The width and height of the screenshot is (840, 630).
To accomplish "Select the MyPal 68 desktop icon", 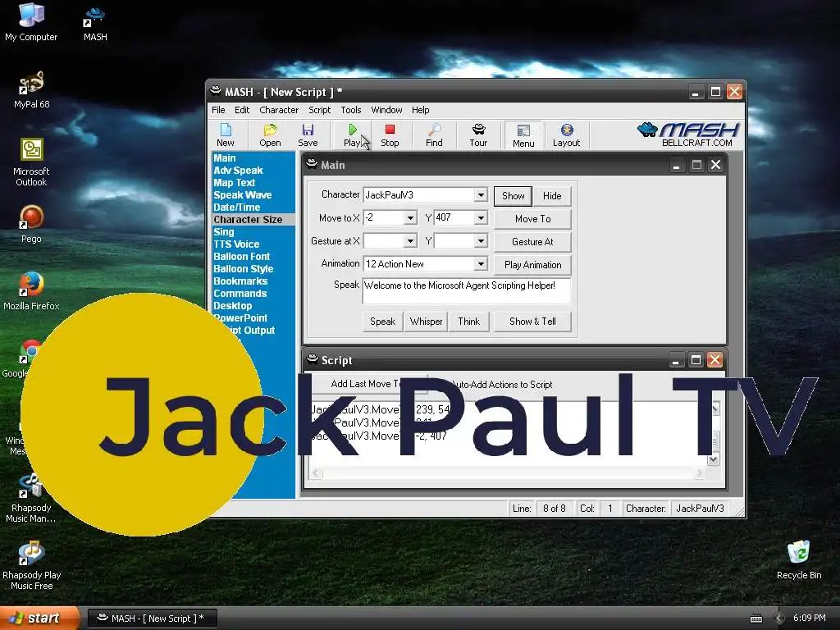I will pos(31,90).
